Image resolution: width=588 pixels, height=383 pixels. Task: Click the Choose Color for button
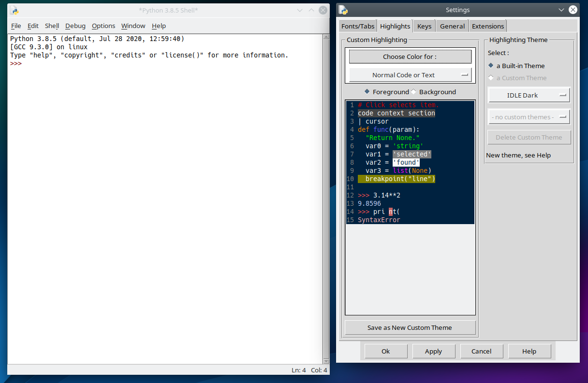[x=410, y=57]
